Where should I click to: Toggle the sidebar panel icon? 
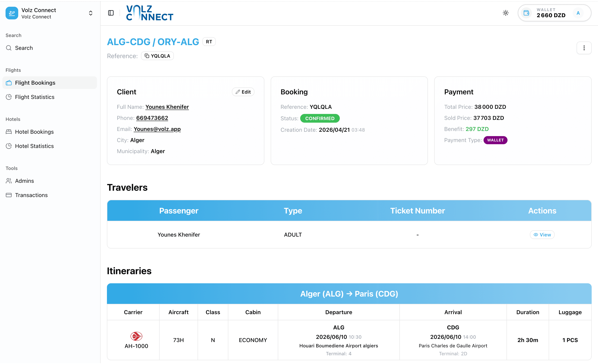point(111,13)
